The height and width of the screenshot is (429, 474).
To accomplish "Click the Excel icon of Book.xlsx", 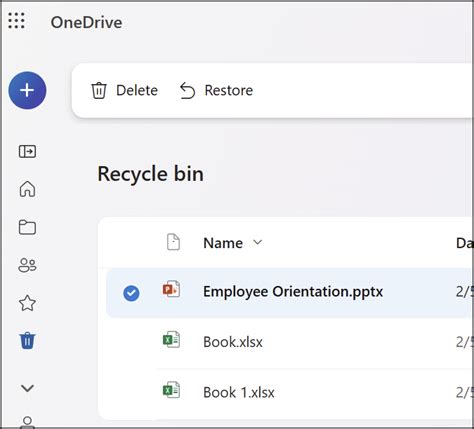I will pos(171,339).
